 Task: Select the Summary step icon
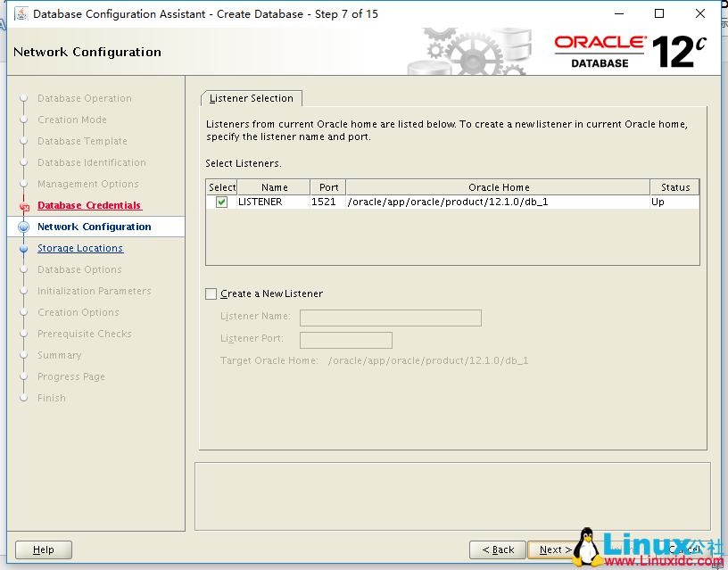pyautogui.click(x=26, y=355)
